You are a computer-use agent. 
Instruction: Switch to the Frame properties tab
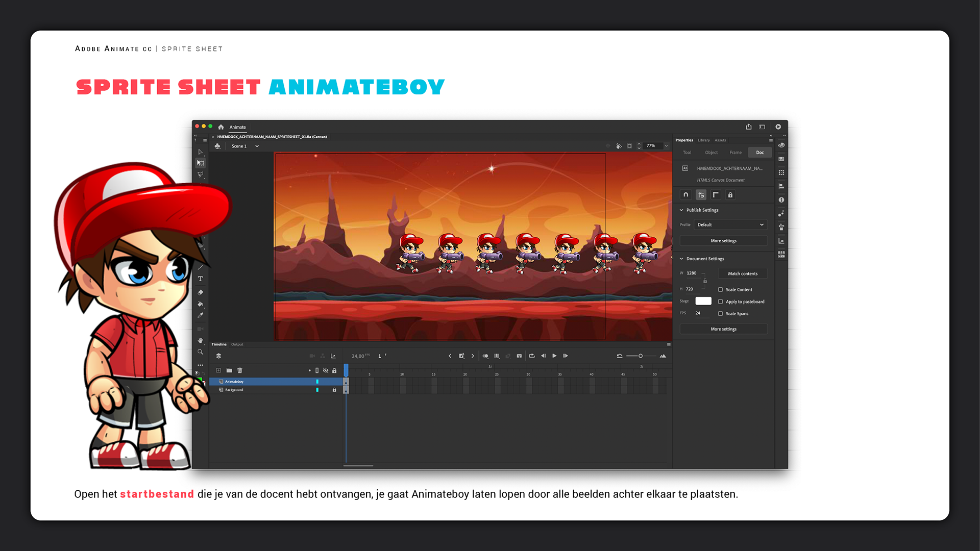pos(736,153)
